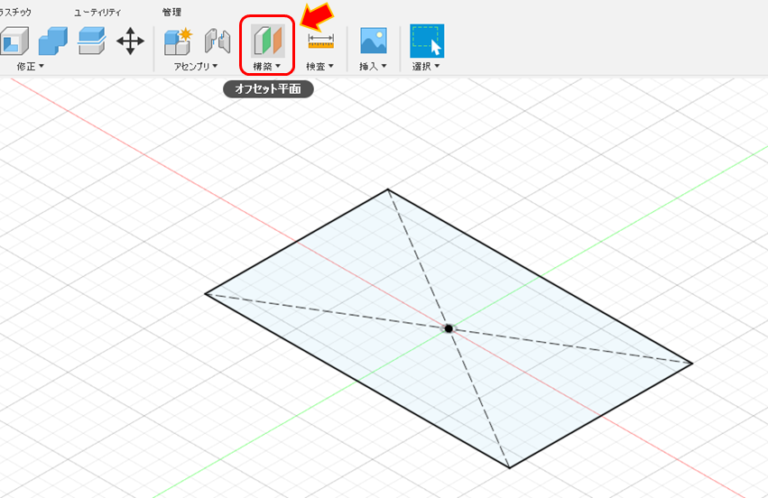Open the 検査 (Inspect) dropdown
The width and height of the screenshot is (768, 498).
tap(320, 66)
